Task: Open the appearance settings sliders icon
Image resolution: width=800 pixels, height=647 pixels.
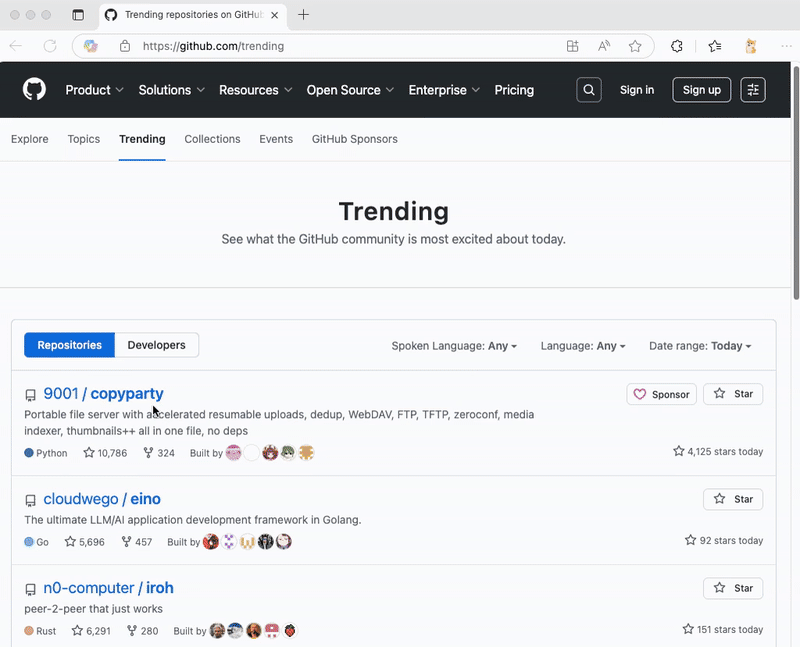Action: point(753,90)
